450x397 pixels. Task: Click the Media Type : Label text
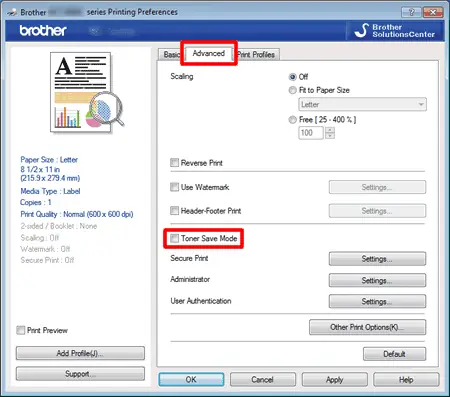pos(50,191)
